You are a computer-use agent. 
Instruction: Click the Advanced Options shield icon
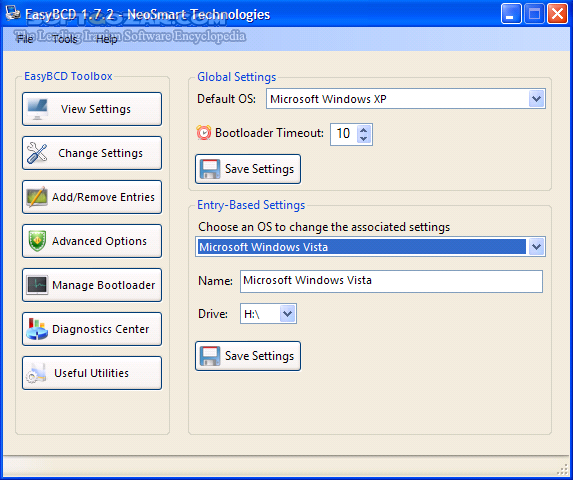click(37, 241)
